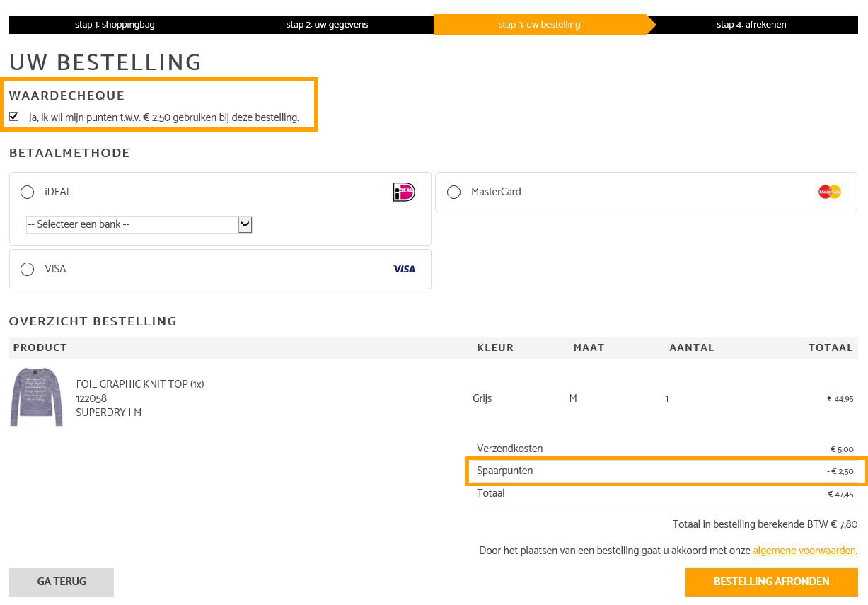Image resolution: width=868 pixels, height=605 pixels.
Task: Click the knit top product thumbnail
Action: tap(36, 397)
